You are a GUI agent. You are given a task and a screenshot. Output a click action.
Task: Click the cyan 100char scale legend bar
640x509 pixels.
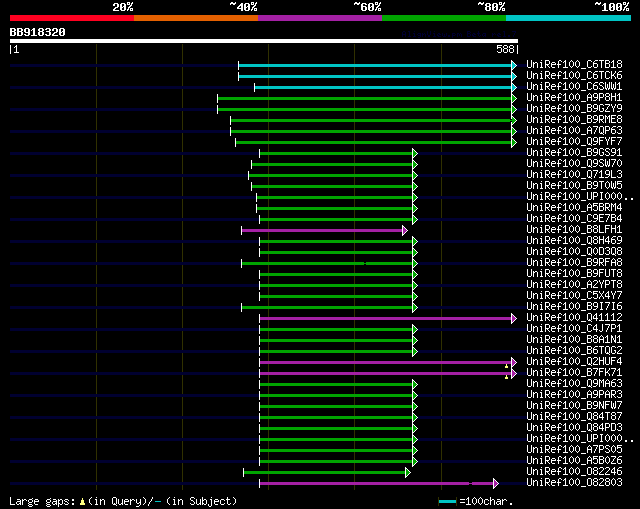point(447,501)
